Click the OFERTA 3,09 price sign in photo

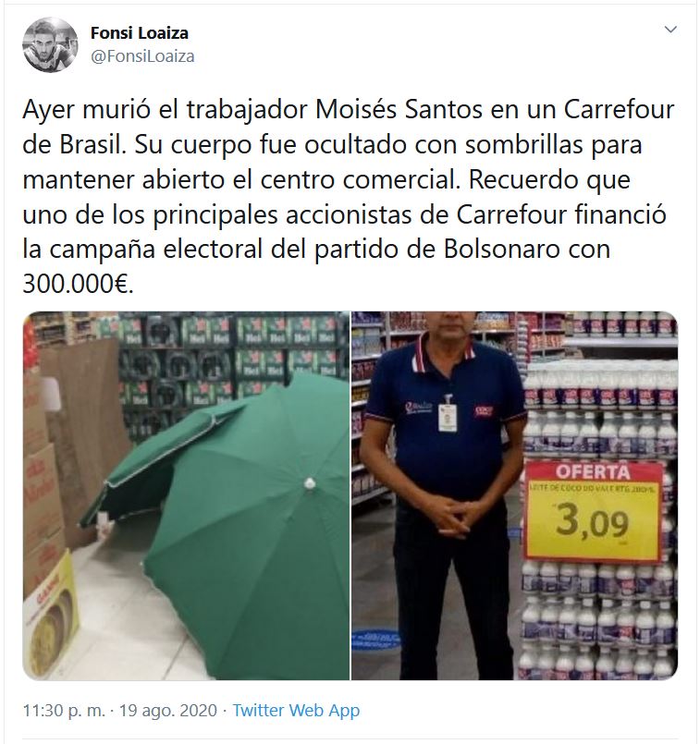tap(594, 510)
